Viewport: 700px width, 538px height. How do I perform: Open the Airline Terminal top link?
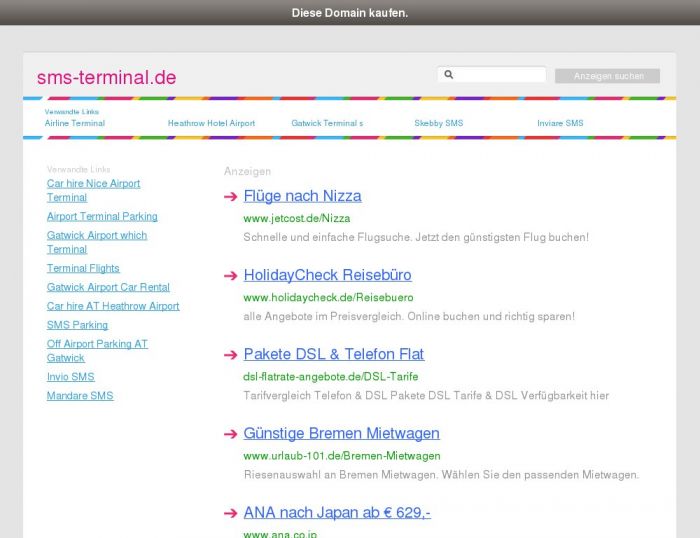point(75,123)
